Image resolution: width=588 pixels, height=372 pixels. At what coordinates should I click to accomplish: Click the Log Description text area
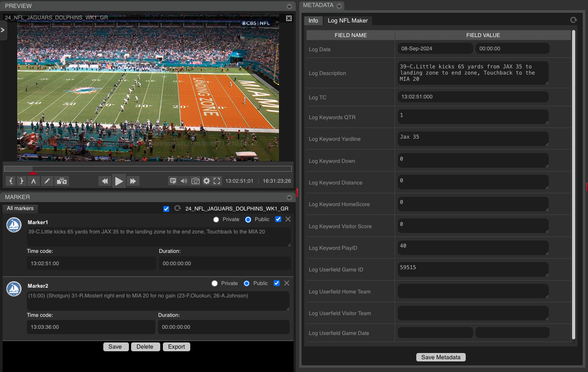[x=473, y=73]
